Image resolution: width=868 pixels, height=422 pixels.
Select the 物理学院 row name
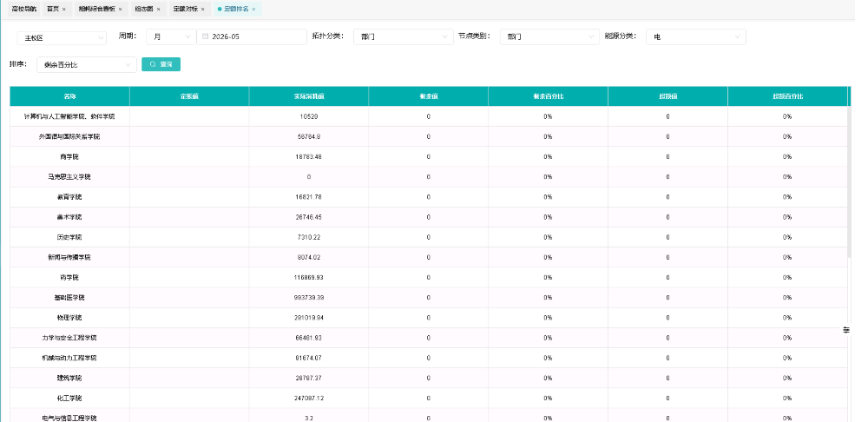(x=69, y=318)
